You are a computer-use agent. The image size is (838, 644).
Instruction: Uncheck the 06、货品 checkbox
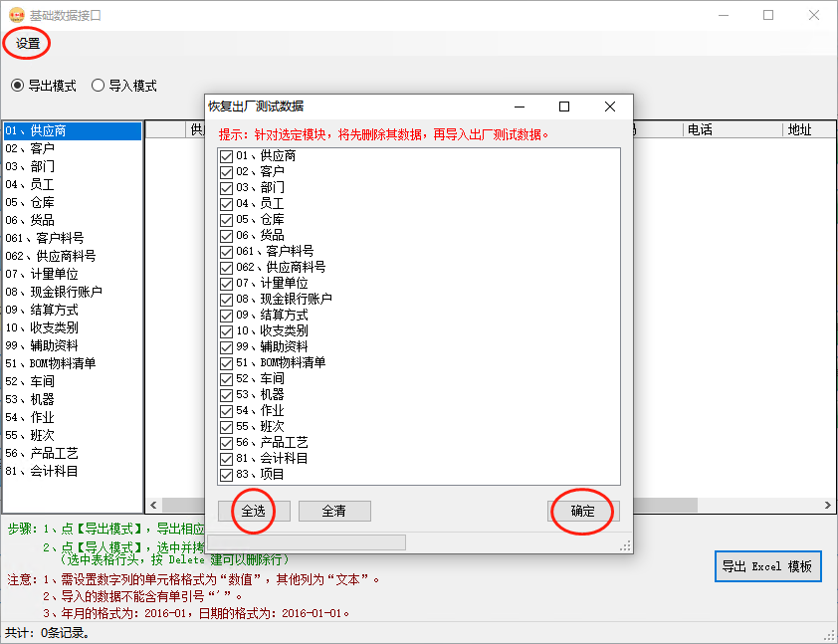[x=226, y=236]
